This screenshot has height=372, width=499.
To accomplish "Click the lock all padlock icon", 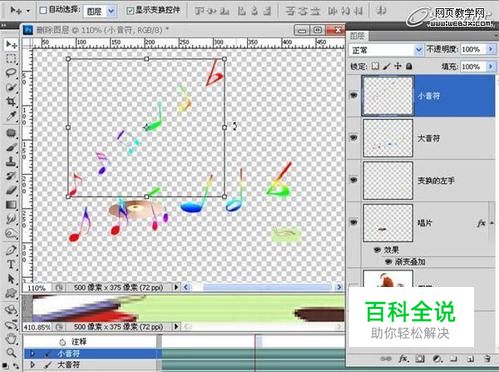I will point(409,66).
